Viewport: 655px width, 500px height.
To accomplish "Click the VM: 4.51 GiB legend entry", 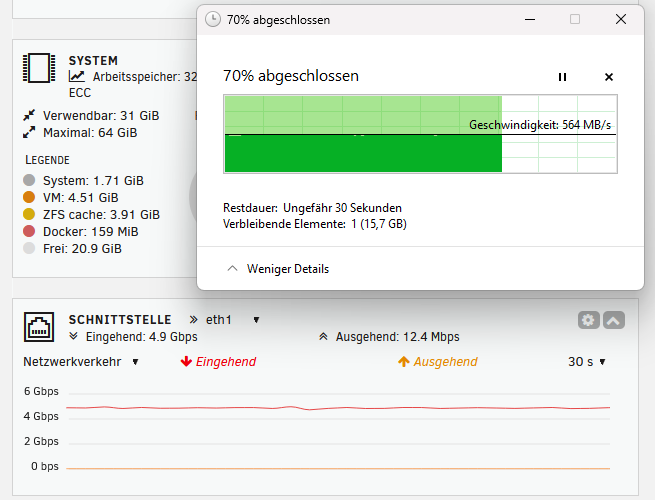I will (81, 198).
